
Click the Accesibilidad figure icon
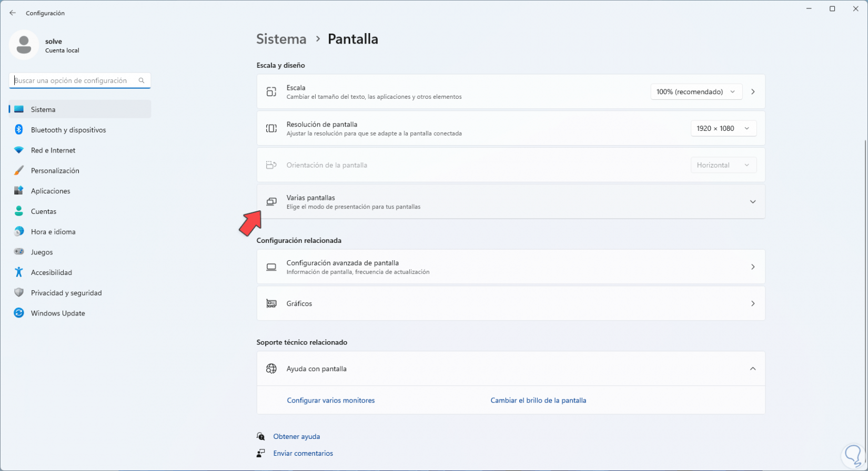[x=19, y=272]
